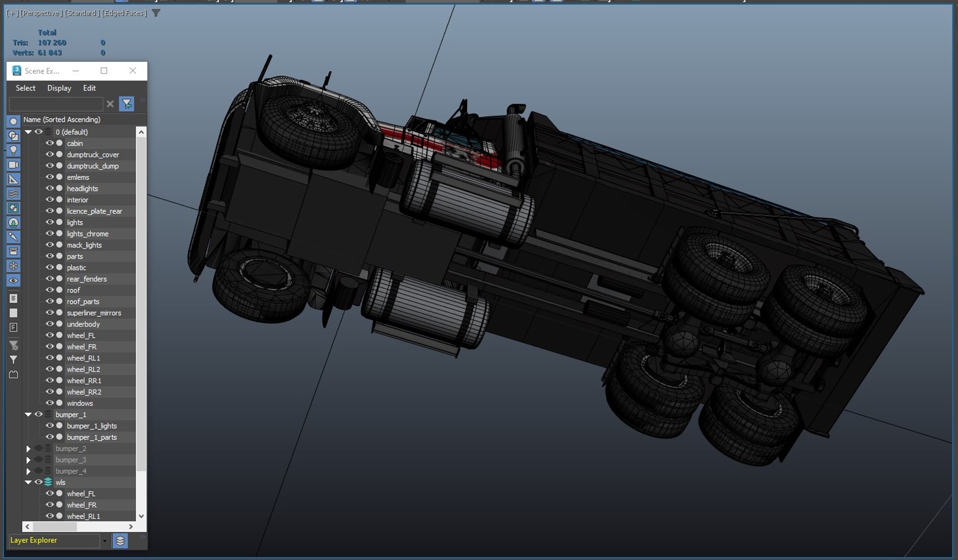
Task: Hide the headlights object via eye icon
Action: pos(50,188)
